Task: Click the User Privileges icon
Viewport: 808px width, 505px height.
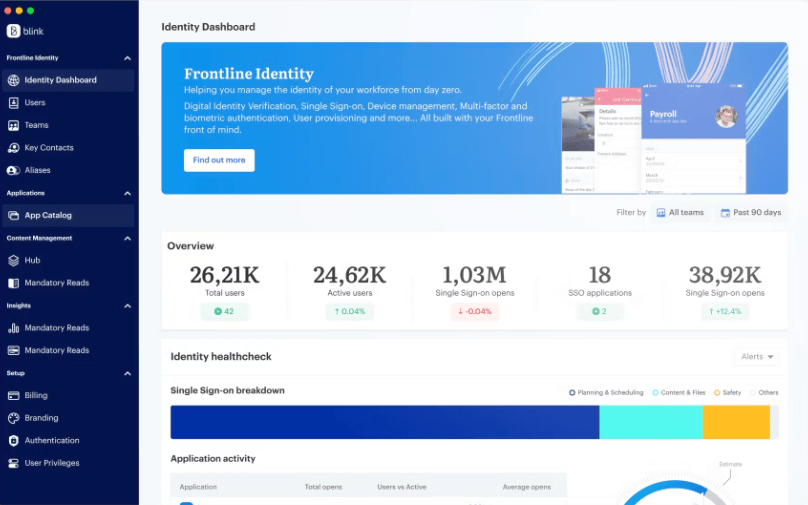Action: point(14,463)
